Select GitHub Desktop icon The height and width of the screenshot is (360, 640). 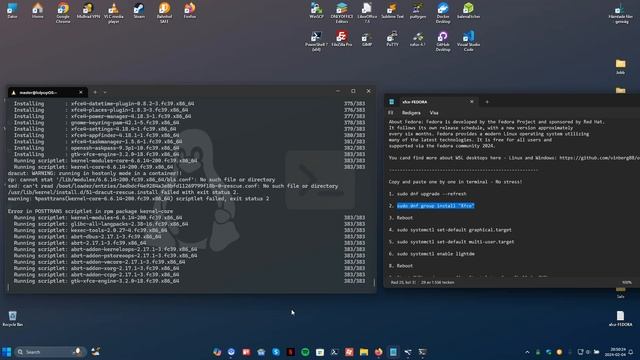(443, 41)
